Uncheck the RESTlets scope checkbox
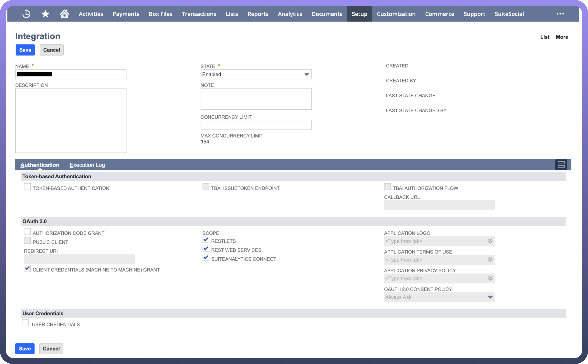588x364 pixels. (x=206, y=240)
